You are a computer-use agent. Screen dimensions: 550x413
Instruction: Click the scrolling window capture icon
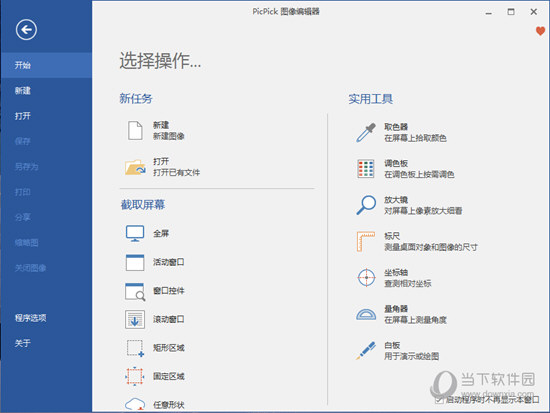pos(135,319)
